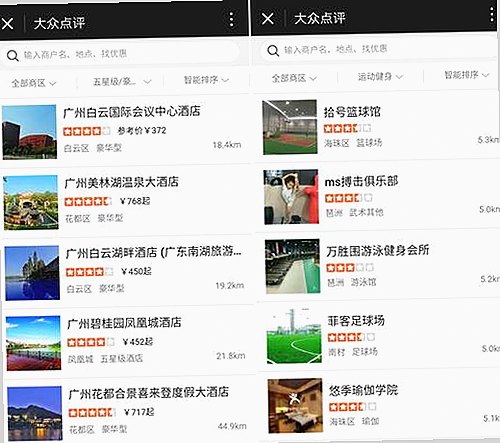Tap the 琶洲 武术其他 tag text
The width and height of the screenshot is (500, 443).
point(354,212)
